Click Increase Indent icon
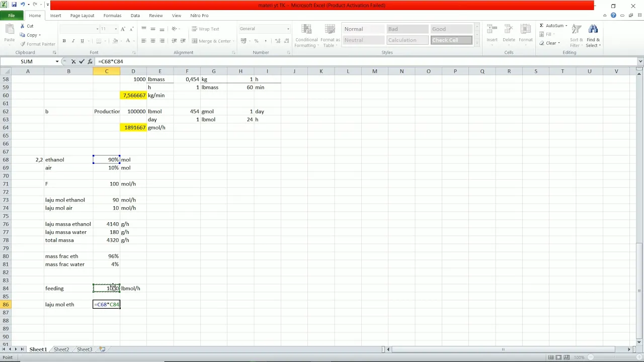This screenshot has height=362, width=644. [183, 41]
